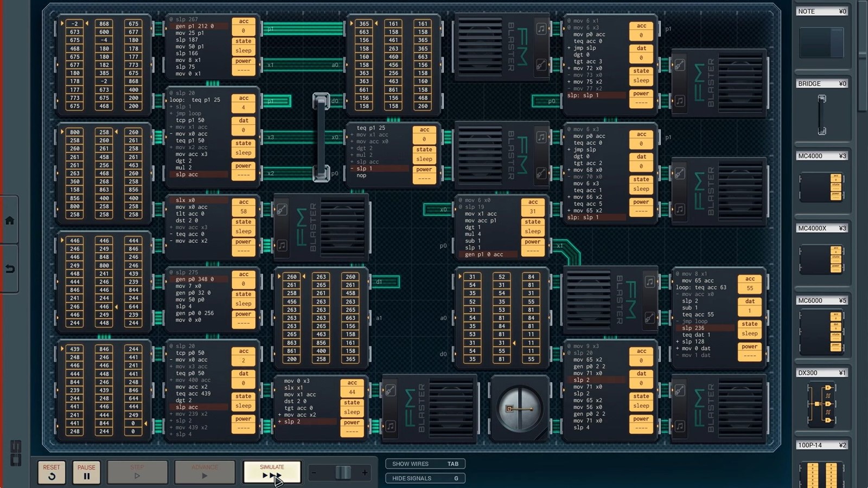Click the lower pin icon on the FM Blaster beside 'teq p1 25' chip
Screen dimensions: 868x488
click(541, 174)
